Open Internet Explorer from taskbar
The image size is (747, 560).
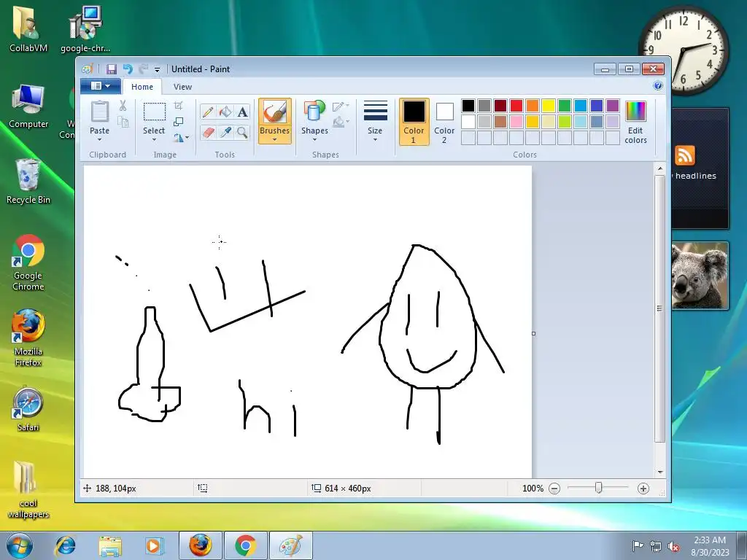click(x=65, y=546)
